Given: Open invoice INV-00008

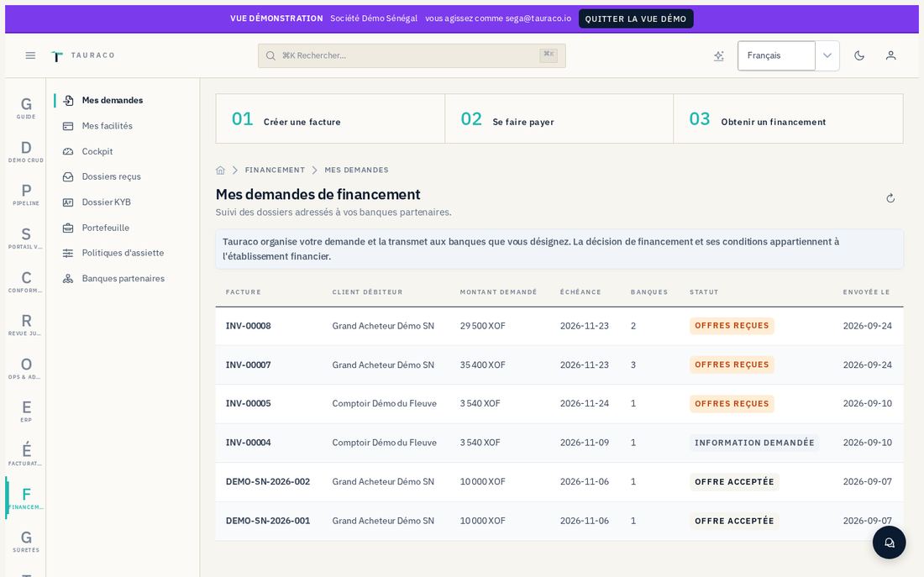Looking at the screenshot, I should 248,326.
